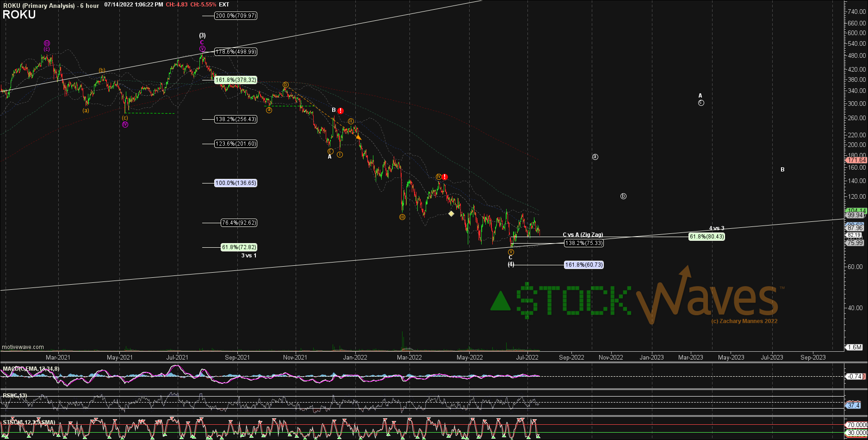
Task: Select the orange circled iv wave label
Action: [x=438, y=177]
